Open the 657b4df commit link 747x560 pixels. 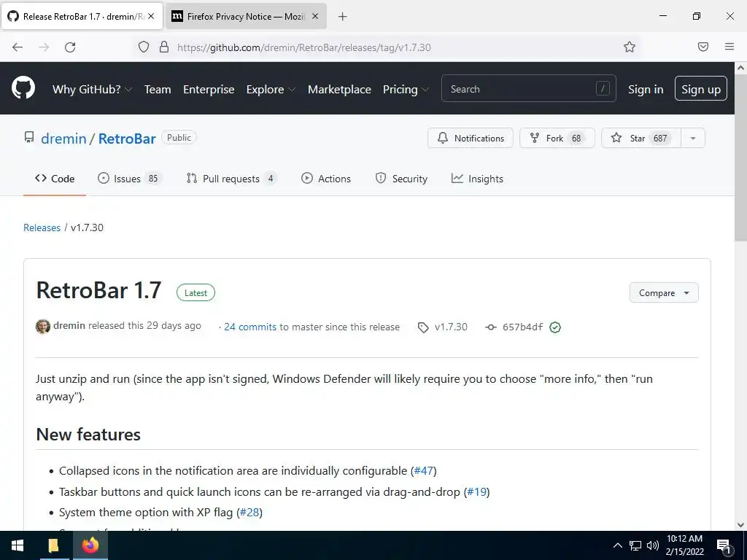pos(522,327)
